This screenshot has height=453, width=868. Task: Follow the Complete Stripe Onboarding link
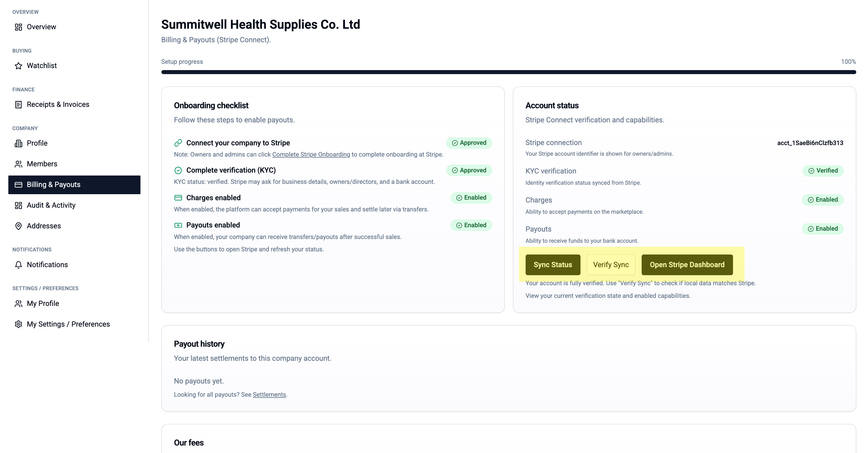pyautogui.click(x=311, y=154)
